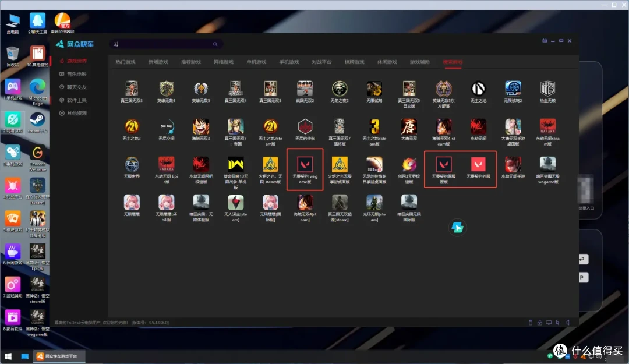Select 暗区突围无限 wegame版 icon
This screenshot has height=364, width=629.
(x=547, y=164)
